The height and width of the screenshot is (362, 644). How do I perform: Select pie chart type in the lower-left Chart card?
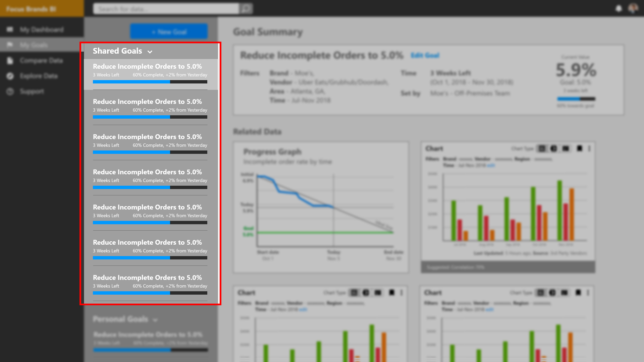(366, 293)
